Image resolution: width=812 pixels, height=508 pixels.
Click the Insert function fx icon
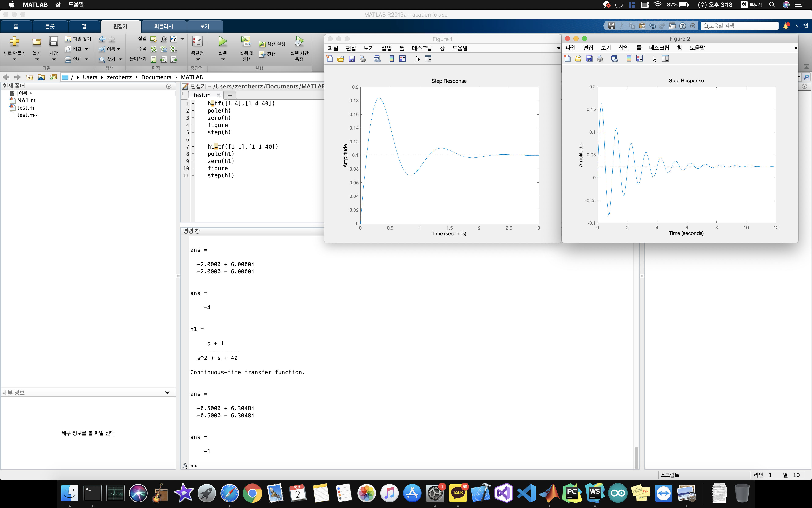pos(164,39)
